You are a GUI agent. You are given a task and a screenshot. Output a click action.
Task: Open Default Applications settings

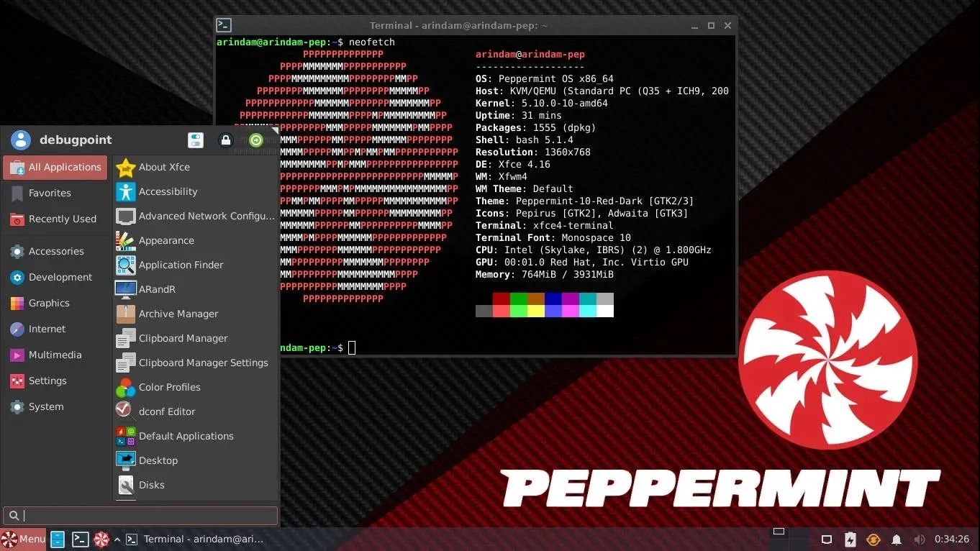tap(185, 436)
